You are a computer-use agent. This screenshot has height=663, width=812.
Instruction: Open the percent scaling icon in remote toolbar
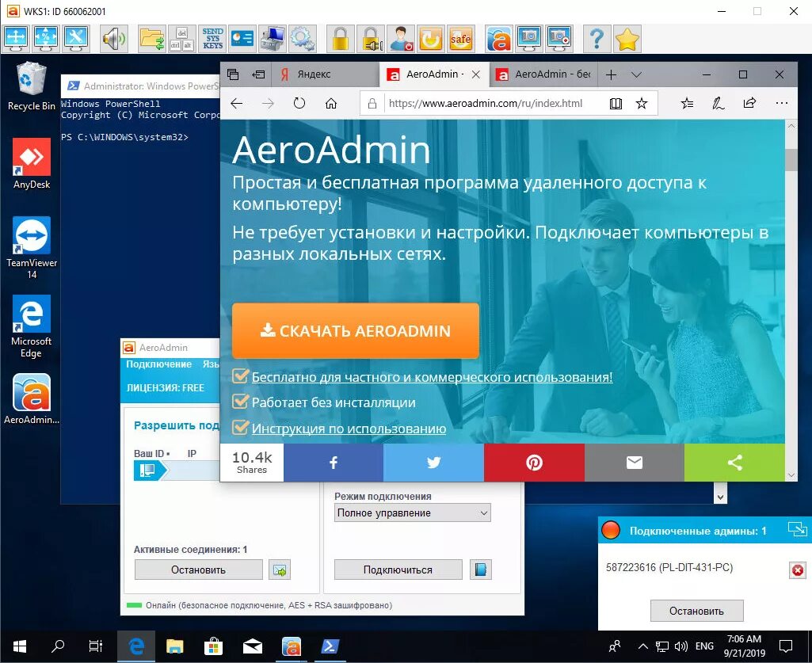click(46, 39)
